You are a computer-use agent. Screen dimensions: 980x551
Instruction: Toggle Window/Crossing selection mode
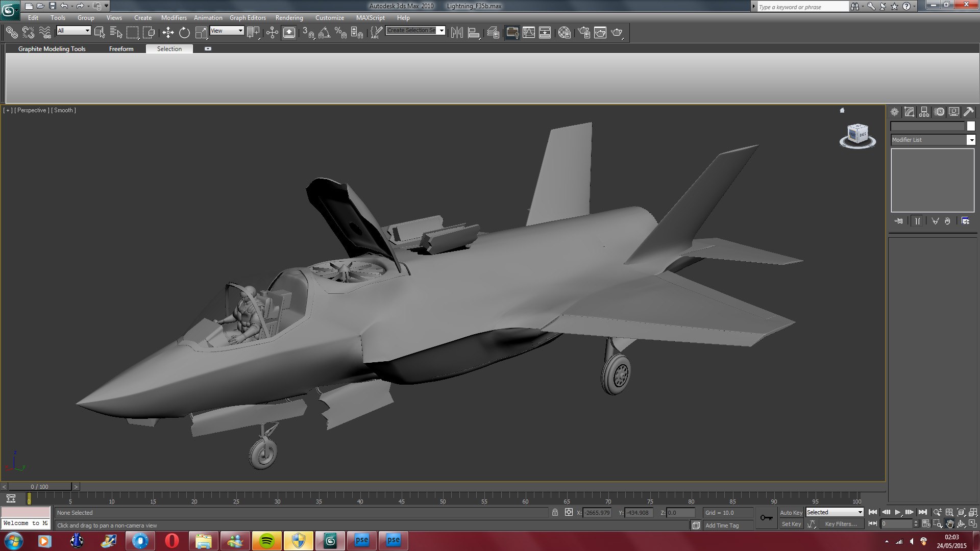149,33
